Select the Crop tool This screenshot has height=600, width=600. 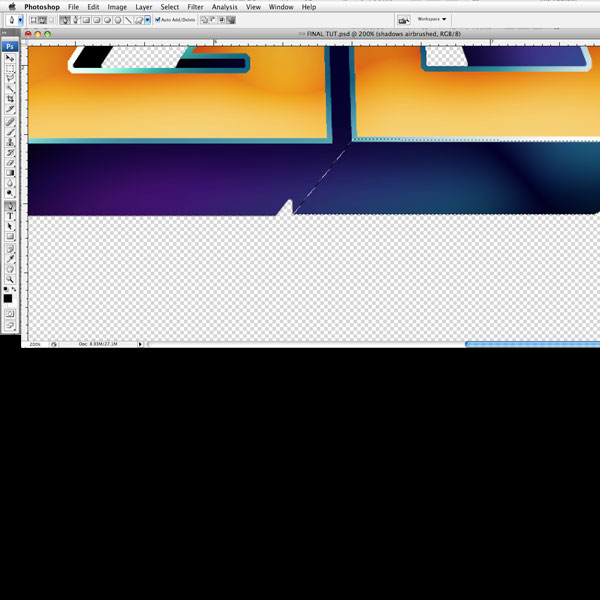[x=10, y=99]
